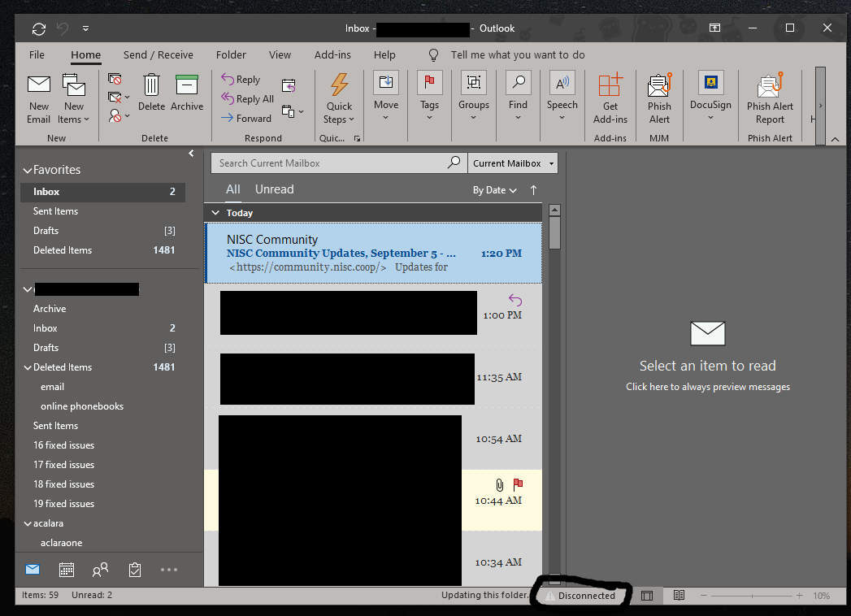Click the Meeting reply icon
Screen dimensions: 851x616
point(289,85)
